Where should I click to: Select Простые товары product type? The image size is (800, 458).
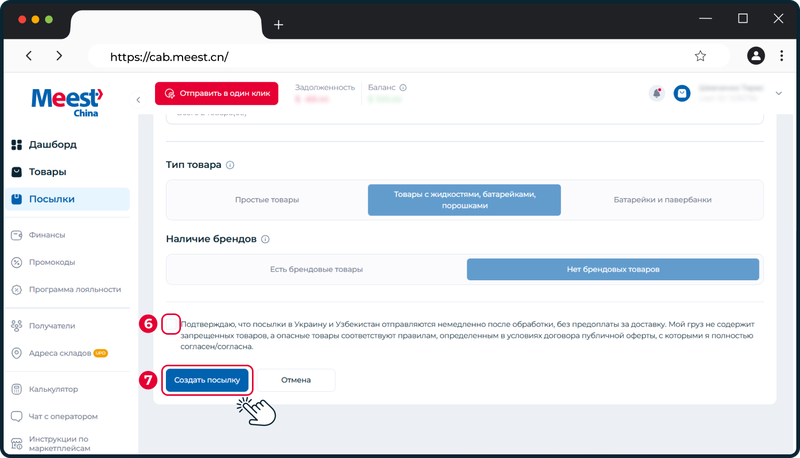pyautogui.click(x=267, y=200)
